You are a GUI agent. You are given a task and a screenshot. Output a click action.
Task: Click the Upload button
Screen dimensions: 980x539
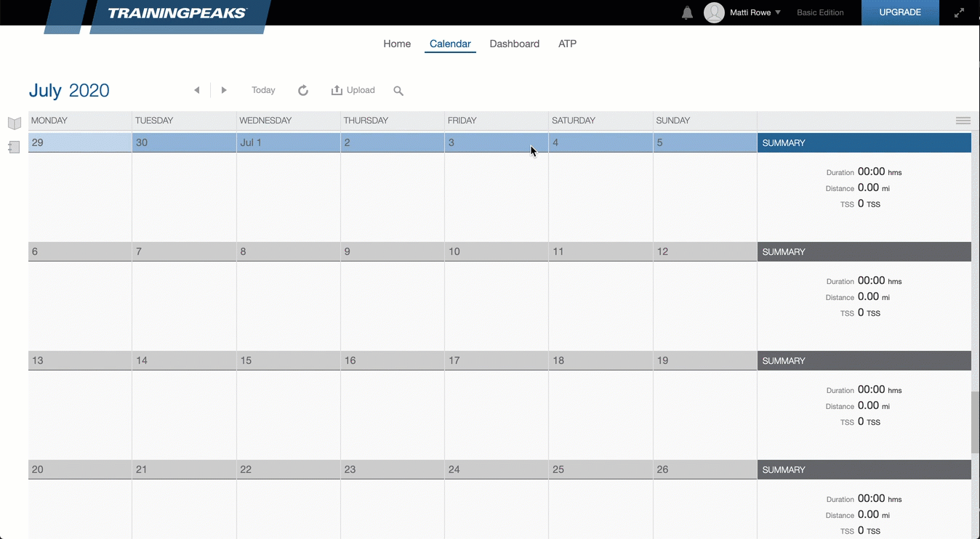coord(353,90)
